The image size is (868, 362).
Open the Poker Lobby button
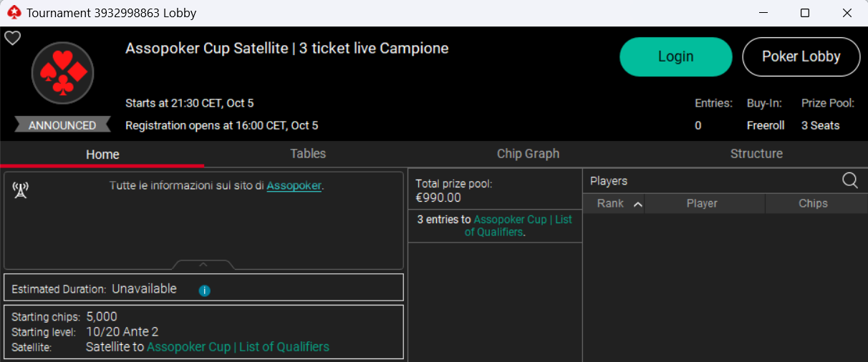click(x=801, y=57)
